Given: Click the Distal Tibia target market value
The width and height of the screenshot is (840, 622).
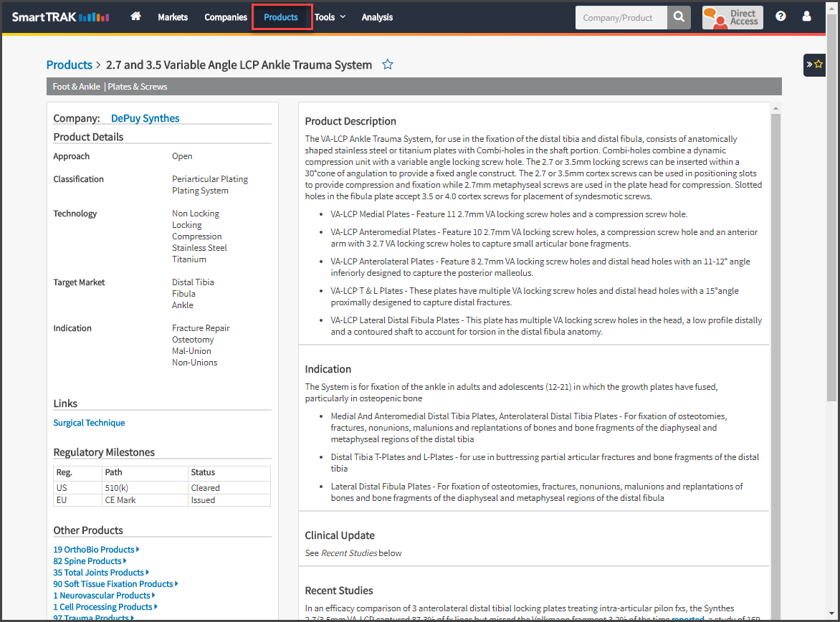Looking at the screenshot, I should click(193, 282).
